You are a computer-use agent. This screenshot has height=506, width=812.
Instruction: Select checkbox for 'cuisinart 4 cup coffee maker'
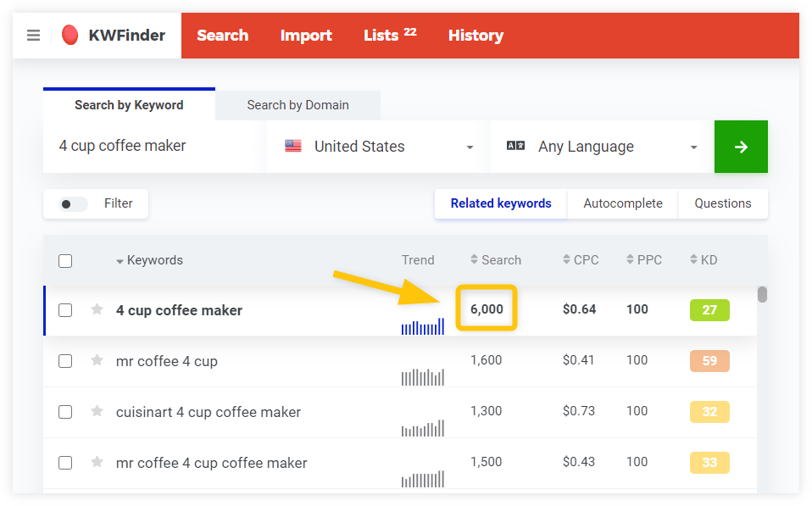click(x=65, y=412)
